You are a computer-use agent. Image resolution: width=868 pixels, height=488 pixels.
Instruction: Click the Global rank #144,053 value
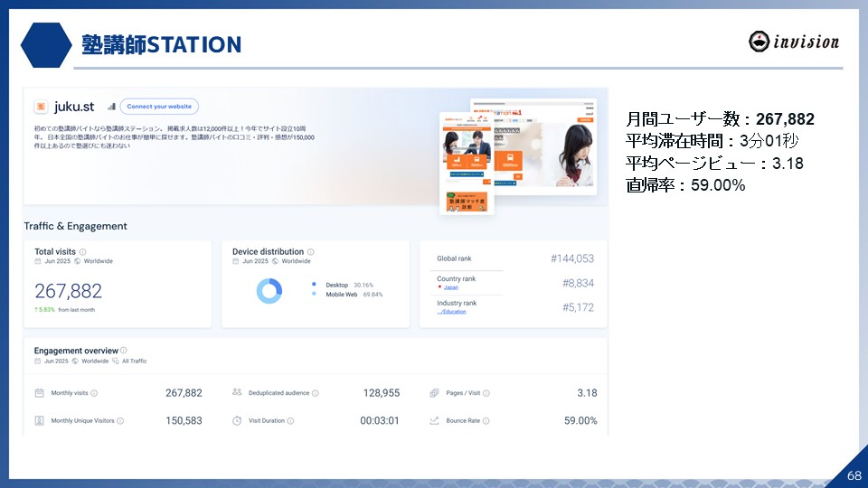point(571,258)
